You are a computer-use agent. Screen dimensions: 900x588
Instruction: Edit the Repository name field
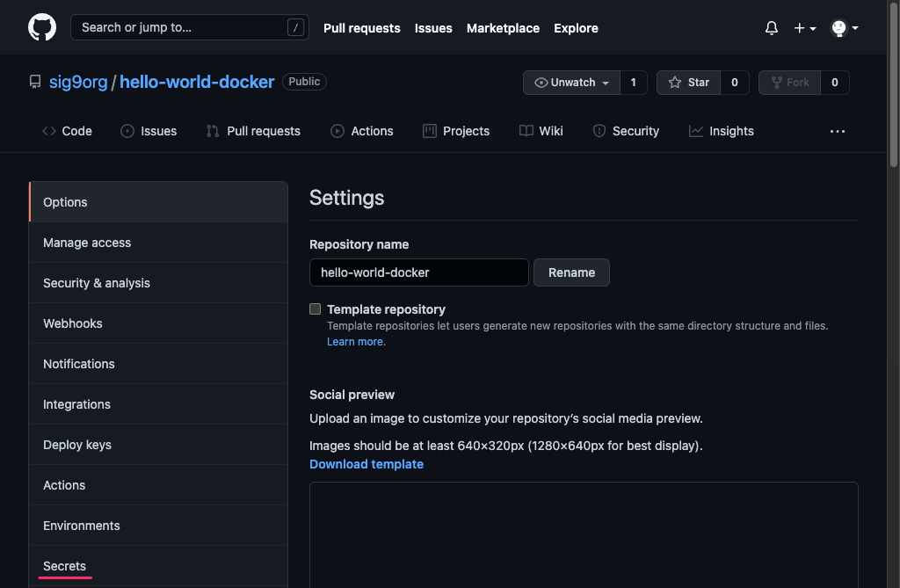419,272
